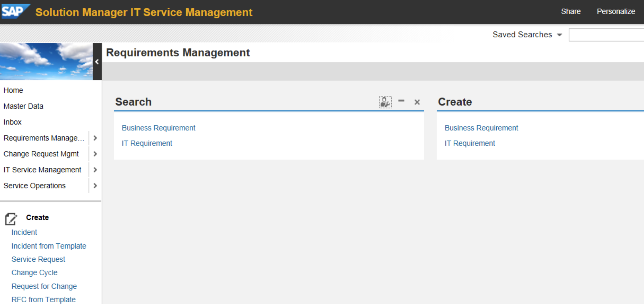Open the Inbox menu item
644x304 pixels.
coord(13,122)
